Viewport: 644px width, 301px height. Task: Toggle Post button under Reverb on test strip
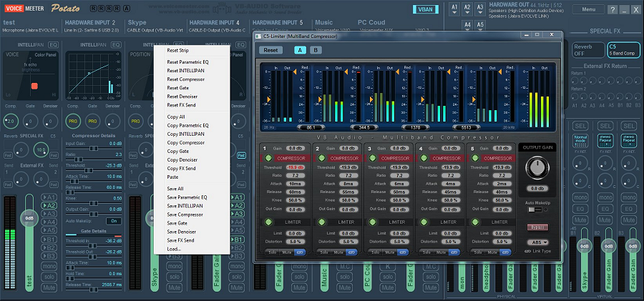pos(8,156)
